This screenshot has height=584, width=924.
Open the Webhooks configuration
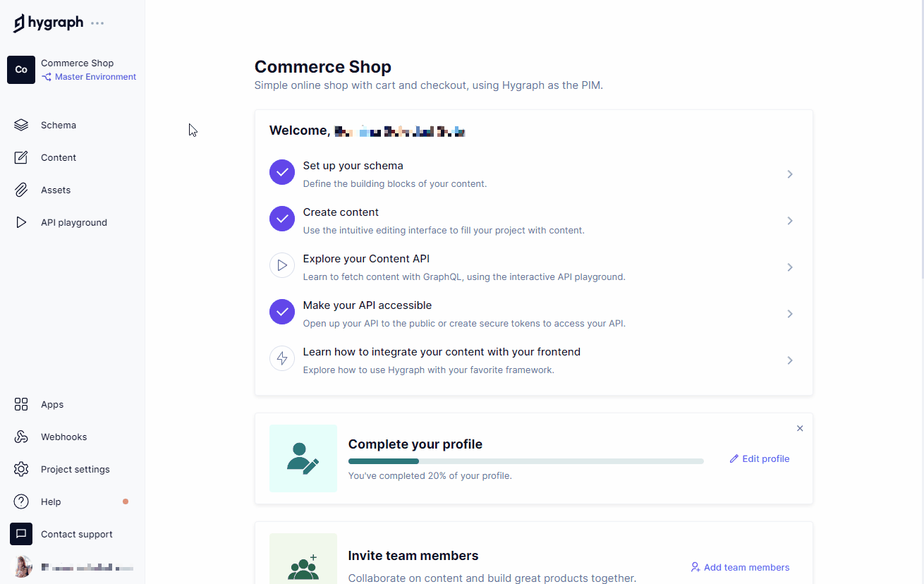tap(64, 437)
